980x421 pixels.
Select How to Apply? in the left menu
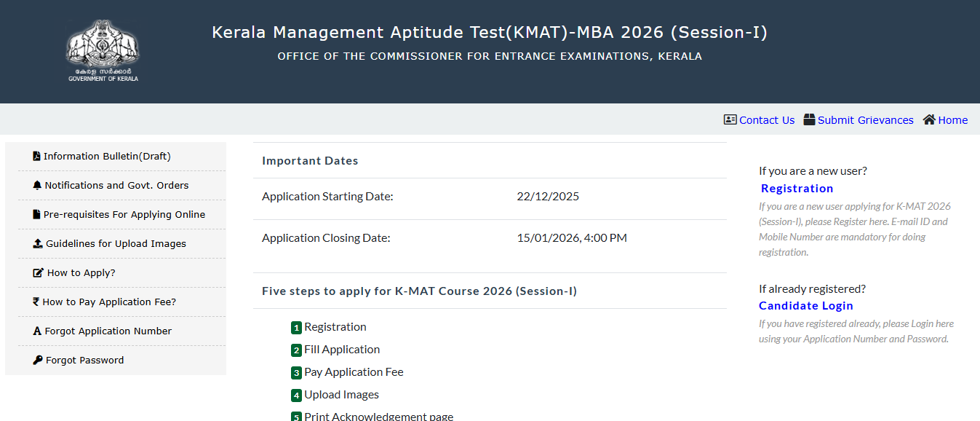(79, 272)
